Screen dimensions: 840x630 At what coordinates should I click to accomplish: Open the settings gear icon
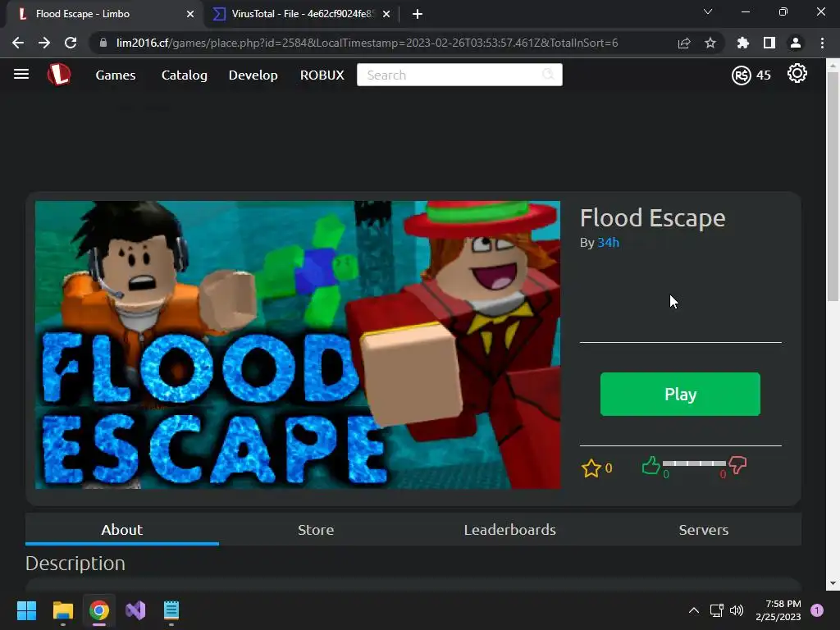pyautogui.click(x=797, y=73)
